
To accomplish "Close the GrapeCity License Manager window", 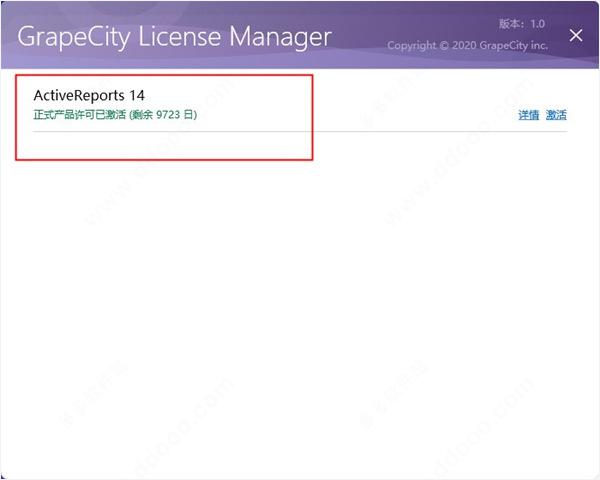I will click(576, 36).
